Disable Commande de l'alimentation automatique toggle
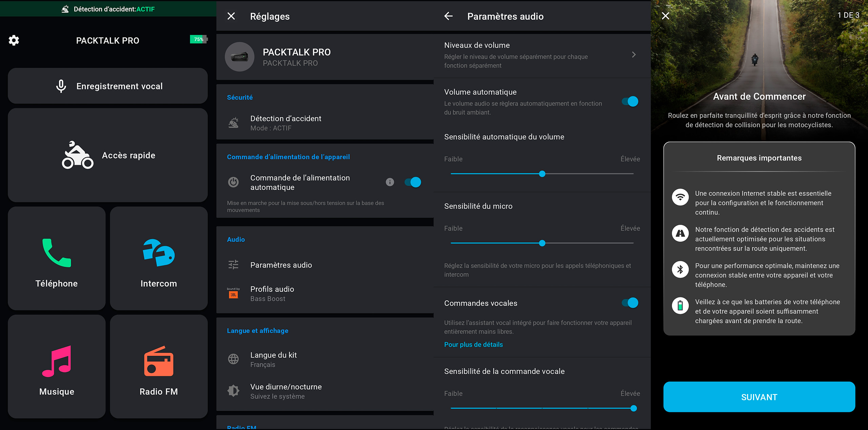 coord(413,182)
